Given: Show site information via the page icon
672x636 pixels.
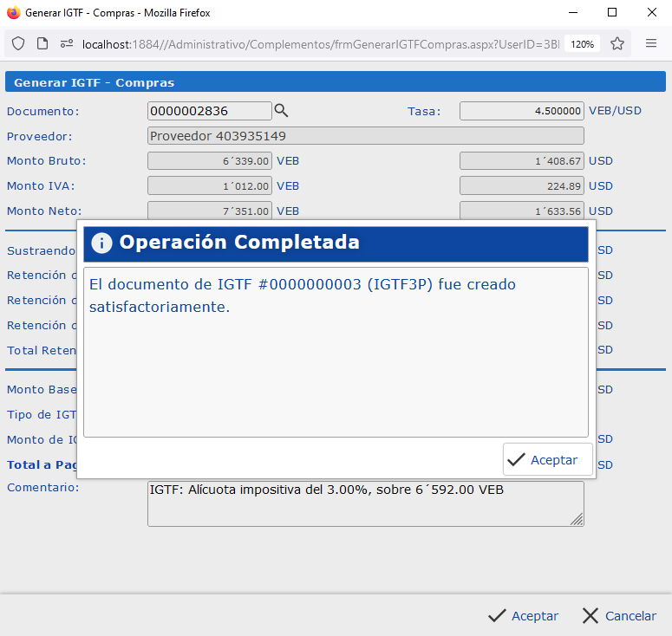Looking at the screenshot, I should click(42, 43).
